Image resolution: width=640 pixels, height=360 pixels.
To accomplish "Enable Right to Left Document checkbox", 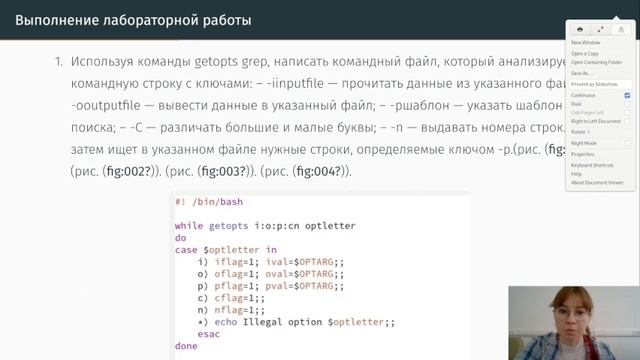I will [x=627, y=121].
